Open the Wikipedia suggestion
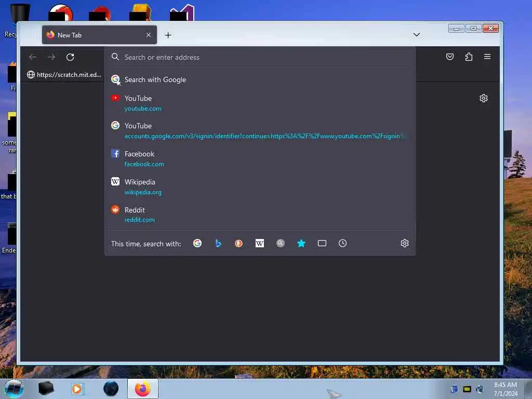Screen dimensions: 532x399 (260, 187)
